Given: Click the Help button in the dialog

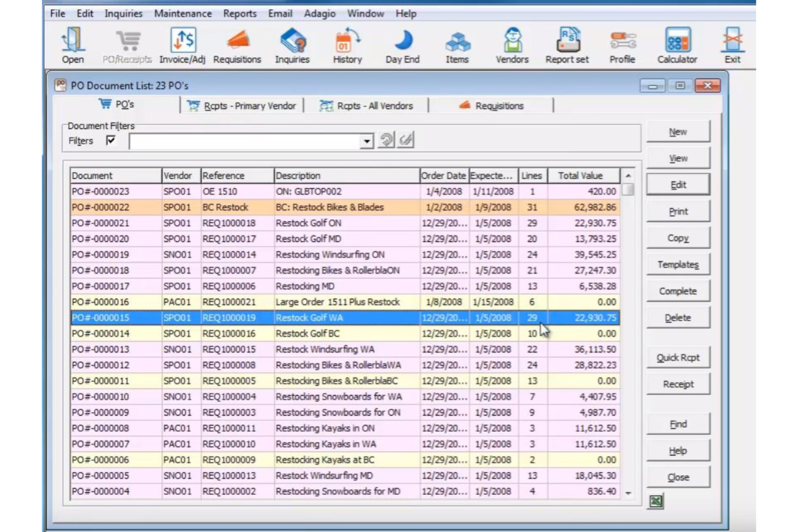Looking at the screenshot, I should 678,450.
